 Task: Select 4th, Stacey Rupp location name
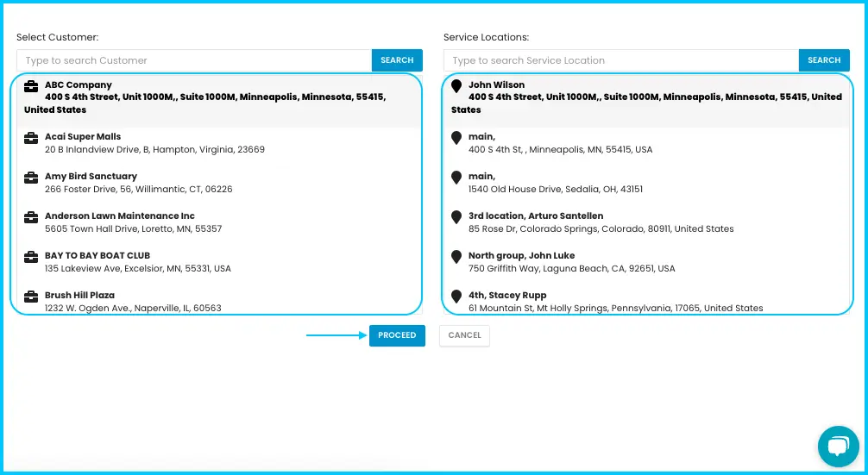(507, 296)
